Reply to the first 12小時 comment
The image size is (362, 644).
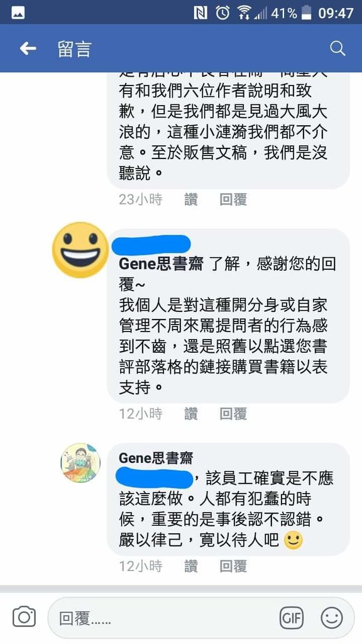pos(233,414)
